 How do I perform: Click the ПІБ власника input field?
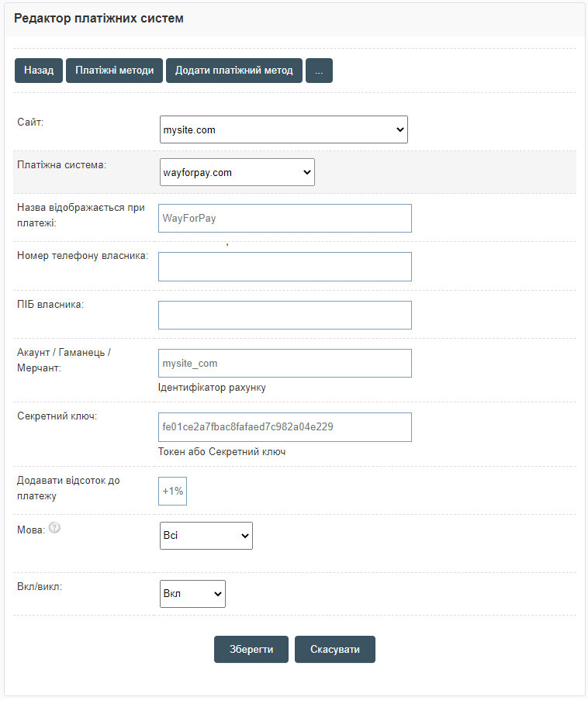(285, 315)
